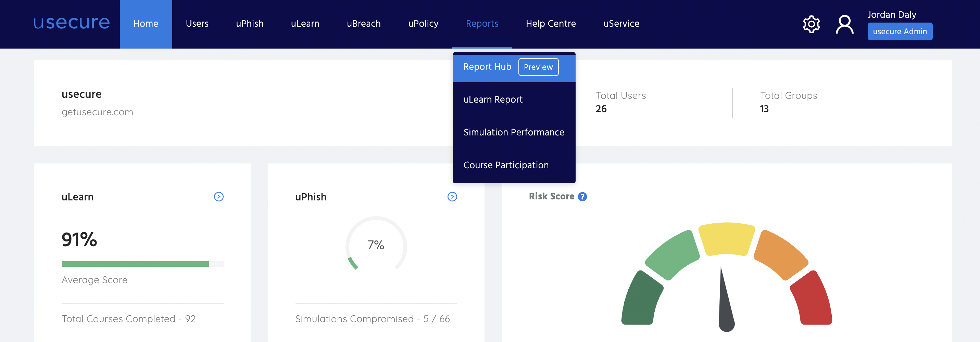This screenshot has height=342, width=980.
Task: Open the uPhish details arrow icon
Action: (x=452, y=196)
